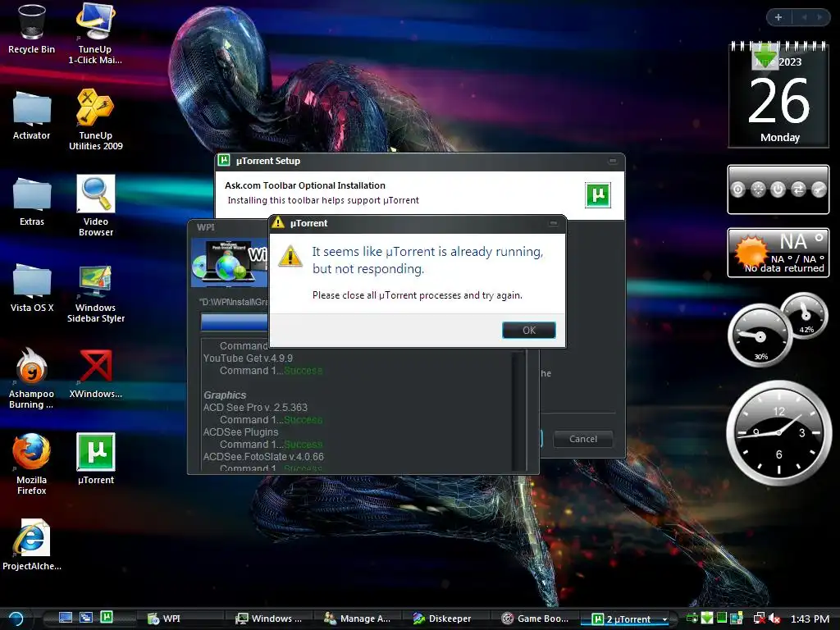Click the power button in sidebar gadget
This screenshot has width=840, height=630.
tap(778, 189)
